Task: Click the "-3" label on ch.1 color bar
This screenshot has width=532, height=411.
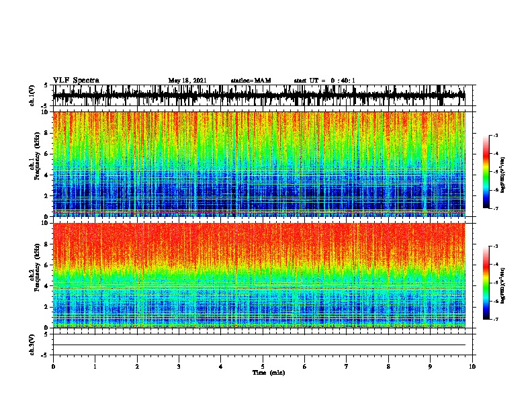Action: coord(496,136)
